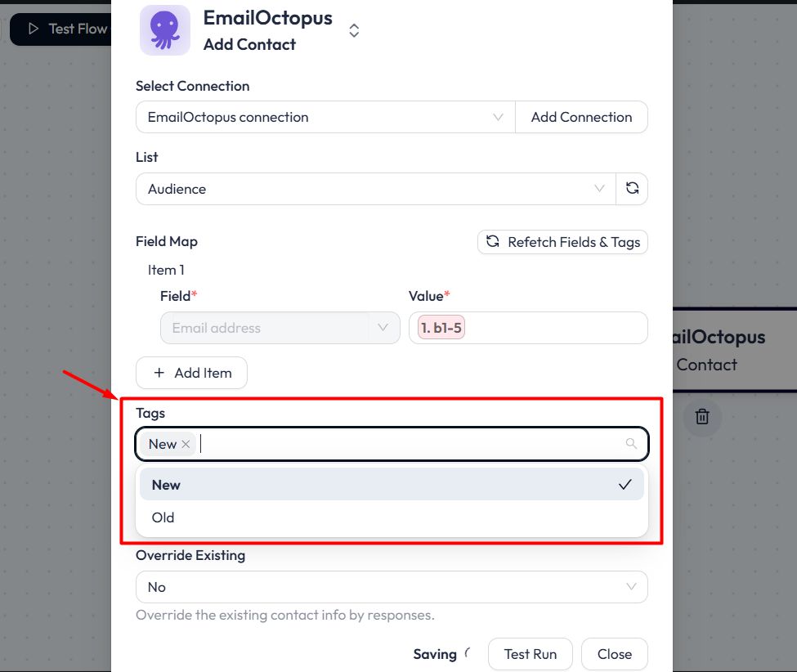Click the up-down chevron next to Add Contact
The height and width of the screenshot is (672, 797).
click(354, 29)
